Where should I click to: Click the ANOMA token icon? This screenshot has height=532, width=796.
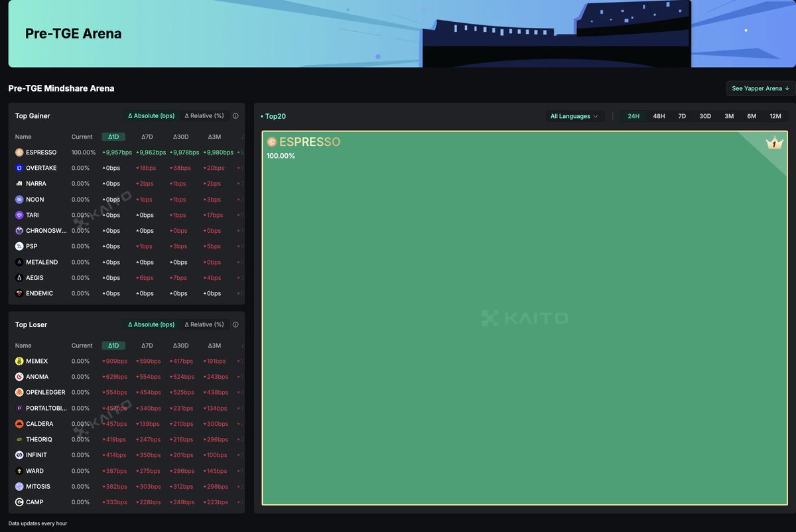pyautogui.click(x=19, y=377)
